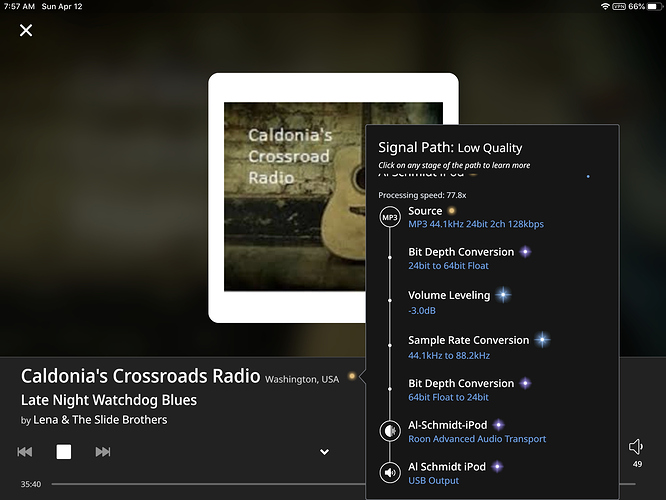Click the Signal Path: Low Quality heading
This screenshot has width=666, height=500.
[x=450, y=148]
